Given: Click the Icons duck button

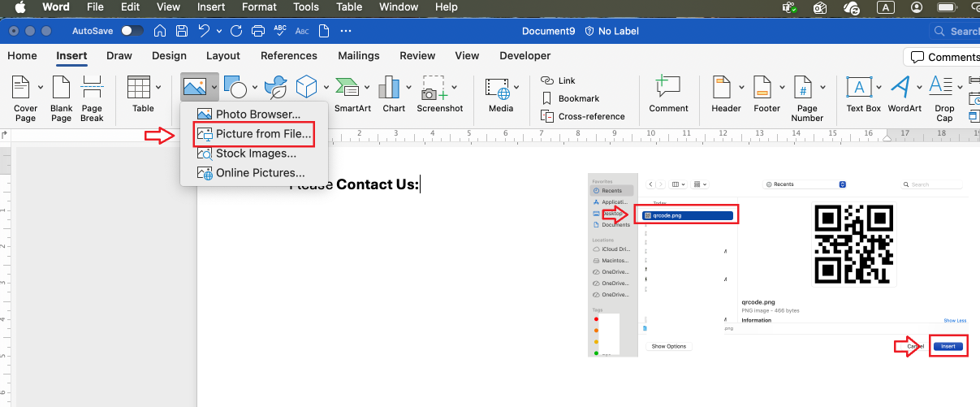Looking at the screenshot, I should [x=276, y=87].
